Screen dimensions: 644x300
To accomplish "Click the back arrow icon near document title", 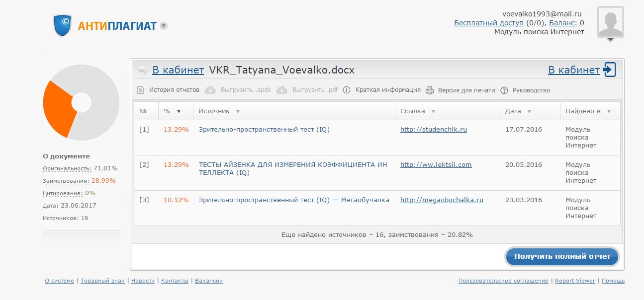I will click(142, 70).
